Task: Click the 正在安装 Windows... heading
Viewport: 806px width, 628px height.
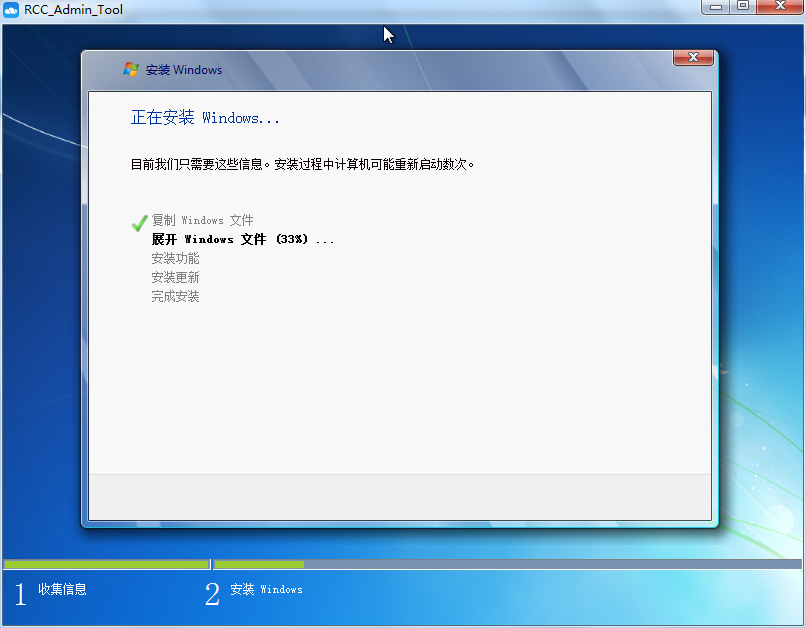Action: coord(205,118)
